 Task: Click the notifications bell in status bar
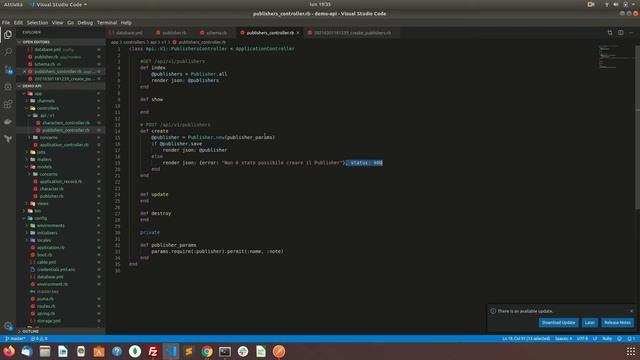pos(631,339)
